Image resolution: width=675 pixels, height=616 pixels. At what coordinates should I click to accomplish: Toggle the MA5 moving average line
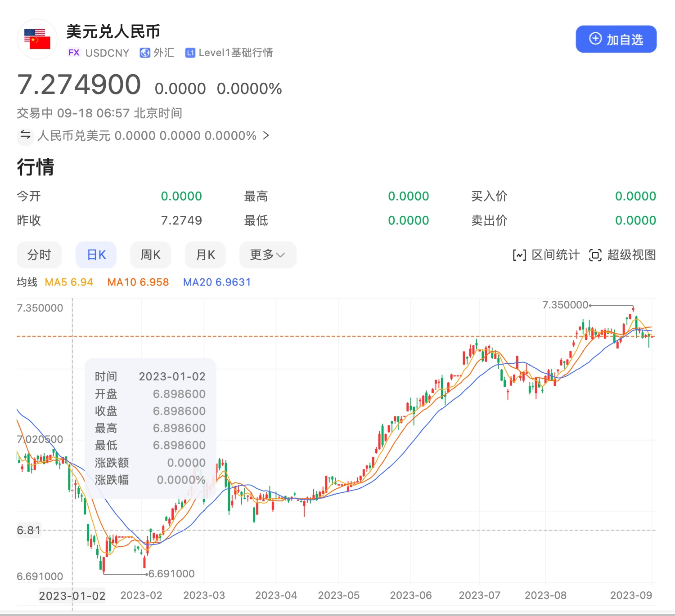tap(69, 282)
